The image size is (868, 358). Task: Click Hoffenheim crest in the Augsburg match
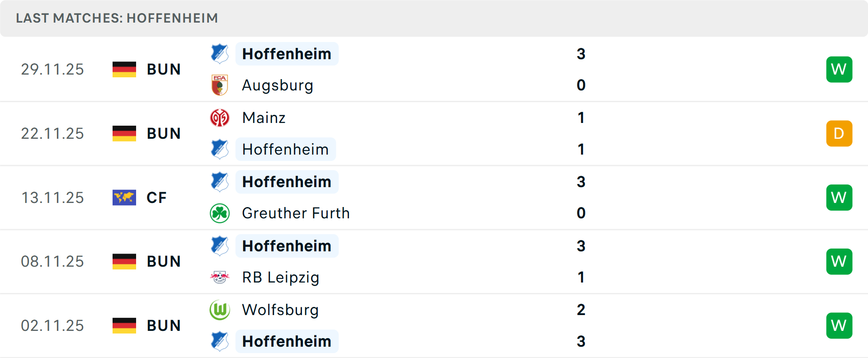(220, 54)
